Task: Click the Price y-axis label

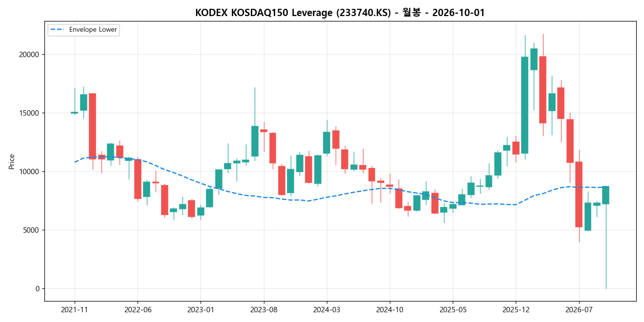Action: [x=12, y=161]
